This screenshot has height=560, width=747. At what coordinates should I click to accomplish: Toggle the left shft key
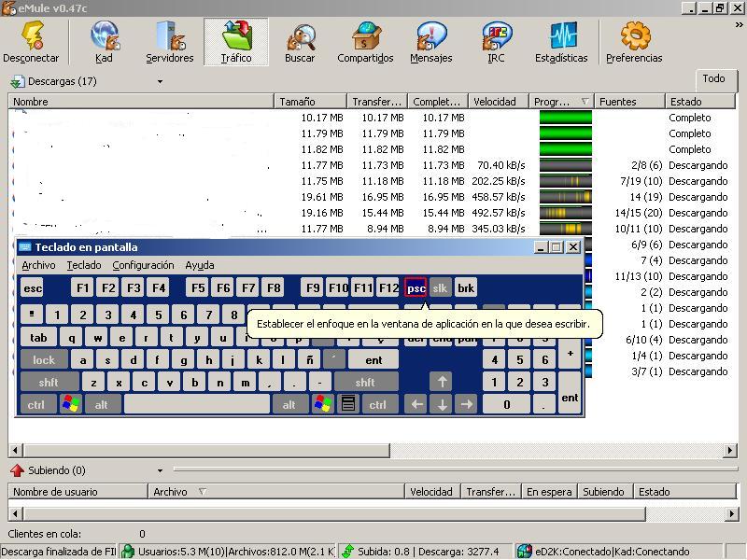tap(49, 383)
